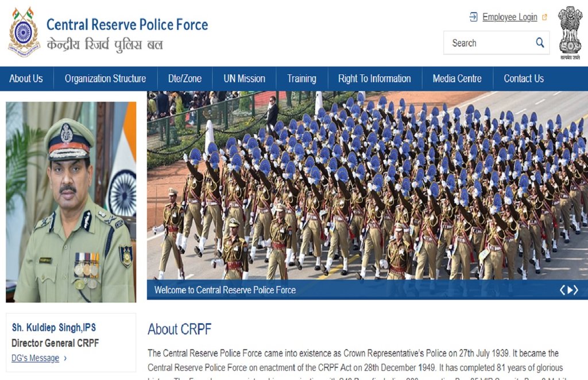
Task: Open the DG's Message link
Action: 35,358
